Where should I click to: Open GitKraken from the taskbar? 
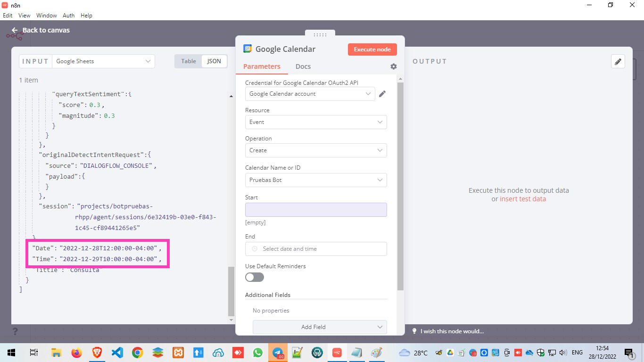point(317,353)
